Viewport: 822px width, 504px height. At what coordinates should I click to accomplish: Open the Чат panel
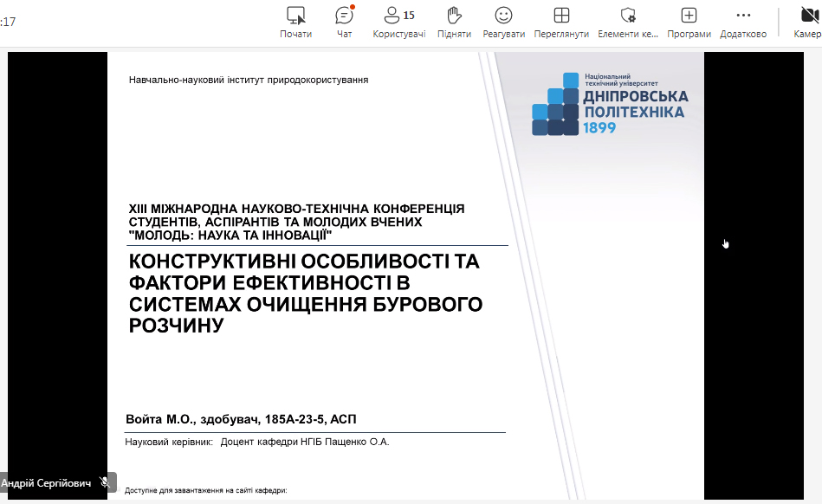(x=344, y=16)
